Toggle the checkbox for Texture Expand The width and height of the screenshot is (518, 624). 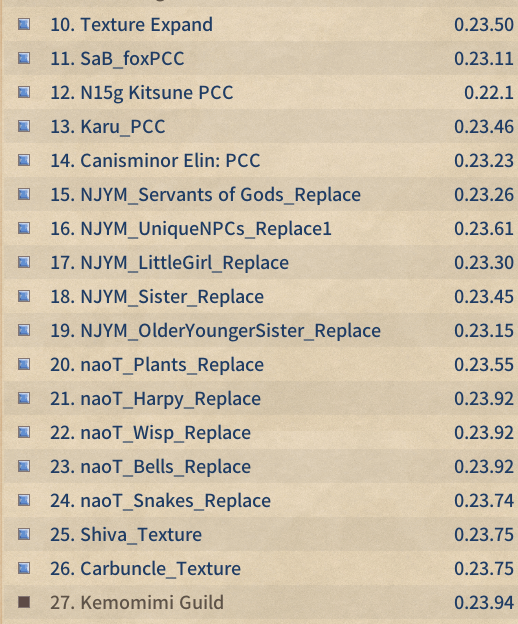coord(24,25)
